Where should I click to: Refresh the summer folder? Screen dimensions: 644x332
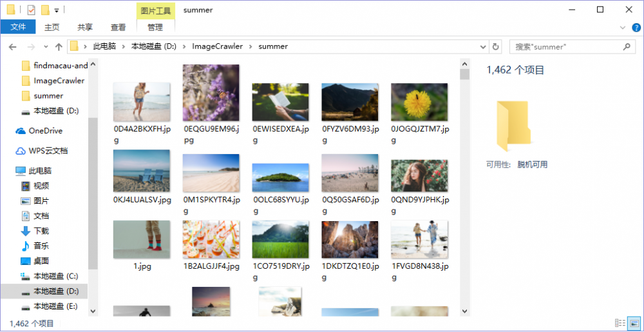(496, 47)
